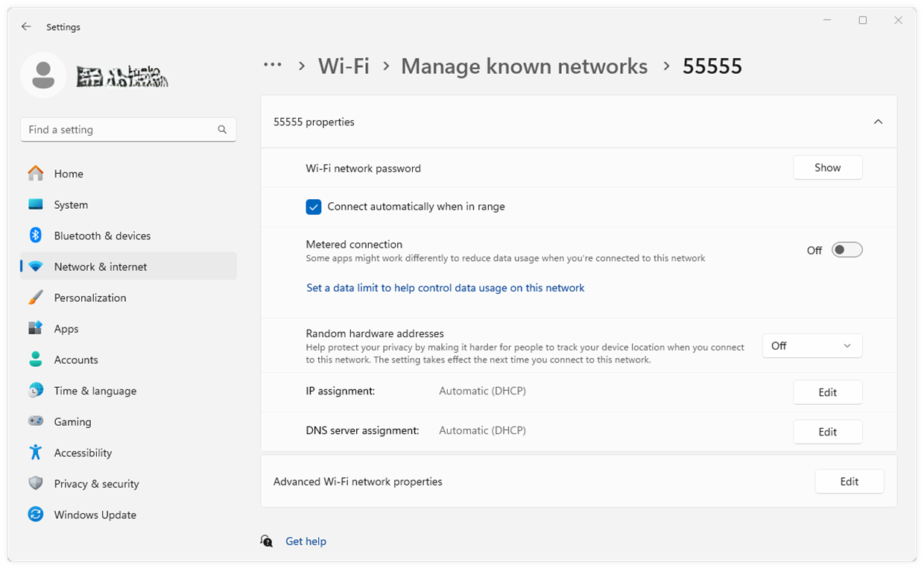Open Windows Update from sidebar
Screen dimensions: 924x569
point(95,515)
